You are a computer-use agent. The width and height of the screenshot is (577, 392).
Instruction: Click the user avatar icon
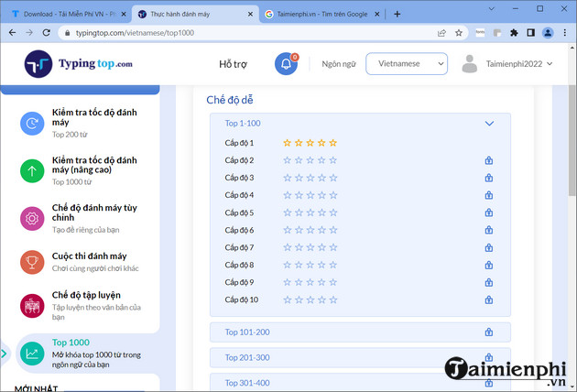click(x=470, y=64)
